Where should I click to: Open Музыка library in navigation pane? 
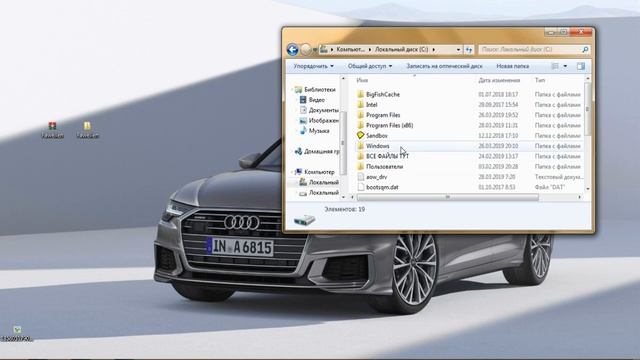click(319, 131)
